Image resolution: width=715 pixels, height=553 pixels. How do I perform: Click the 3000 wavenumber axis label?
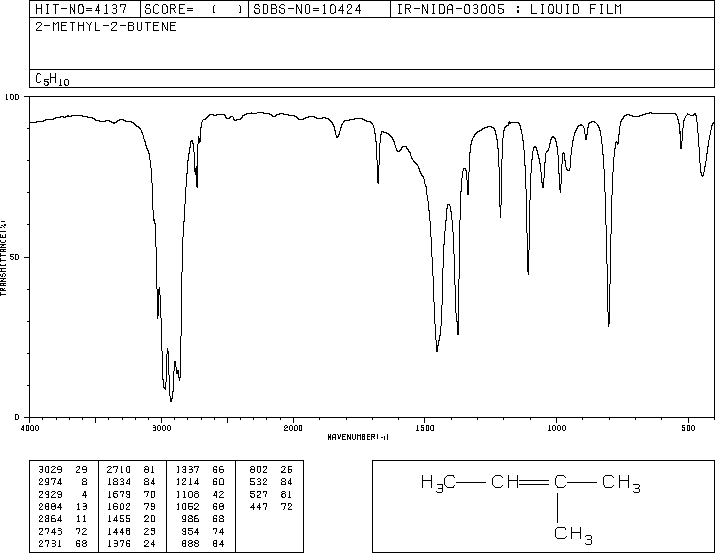(x=161, y=428)
